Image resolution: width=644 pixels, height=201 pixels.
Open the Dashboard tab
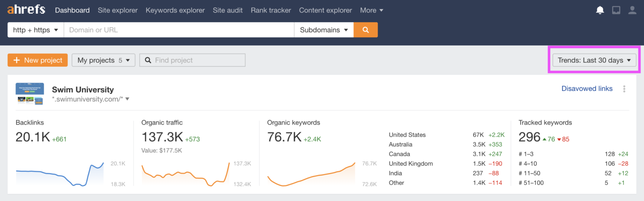[72, 10]
